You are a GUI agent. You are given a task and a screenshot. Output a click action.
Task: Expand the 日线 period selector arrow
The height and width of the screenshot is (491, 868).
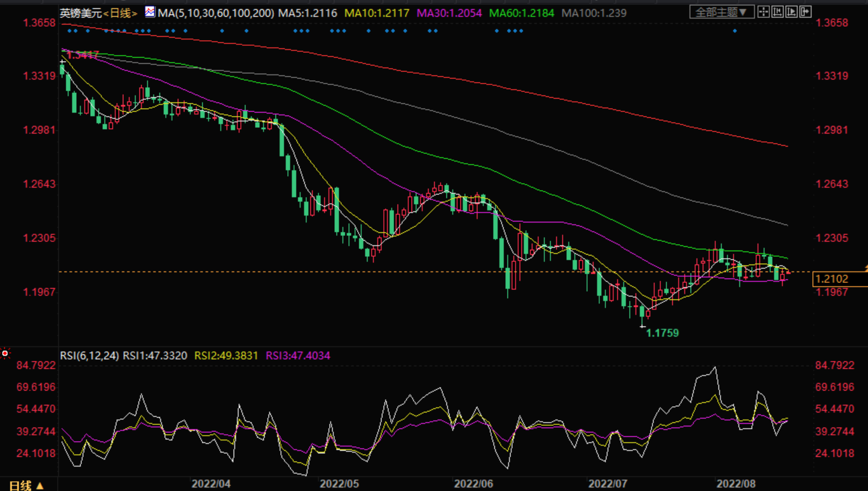pos(40,485)
